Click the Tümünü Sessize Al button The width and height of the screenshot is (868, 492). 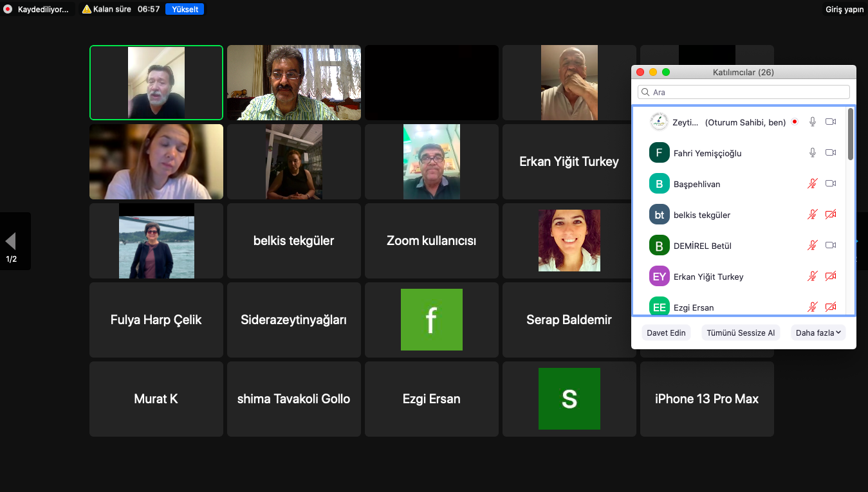[x=741, y=333]
